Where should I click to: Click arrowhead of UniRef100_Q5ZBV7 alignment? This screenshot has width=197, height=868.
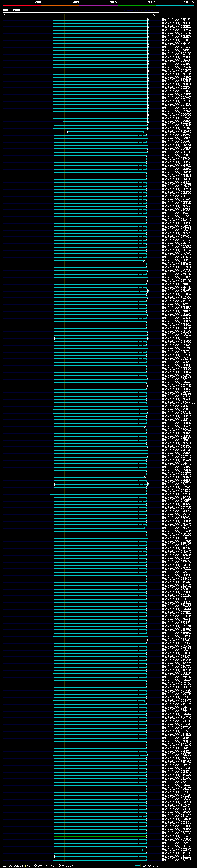click(143, 850)
